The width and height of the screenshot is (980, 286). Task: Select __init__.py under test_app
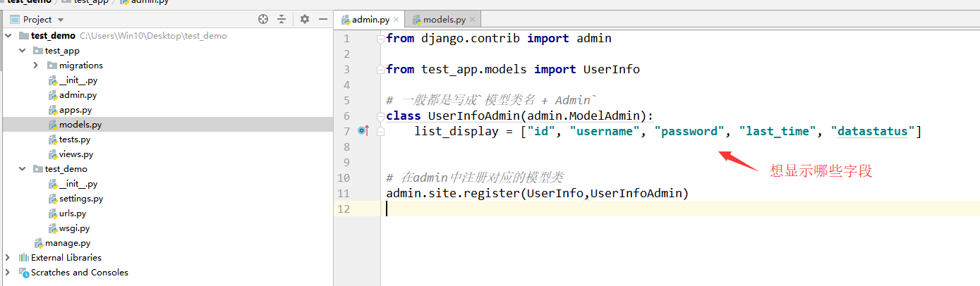(x=78, y=80)
